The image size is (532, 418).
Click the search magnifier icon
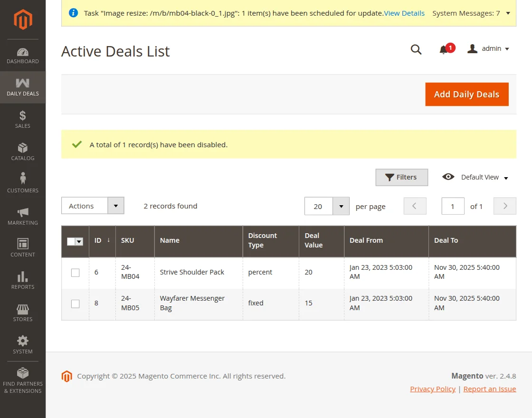pyautogui.click(x=416, y=49)
